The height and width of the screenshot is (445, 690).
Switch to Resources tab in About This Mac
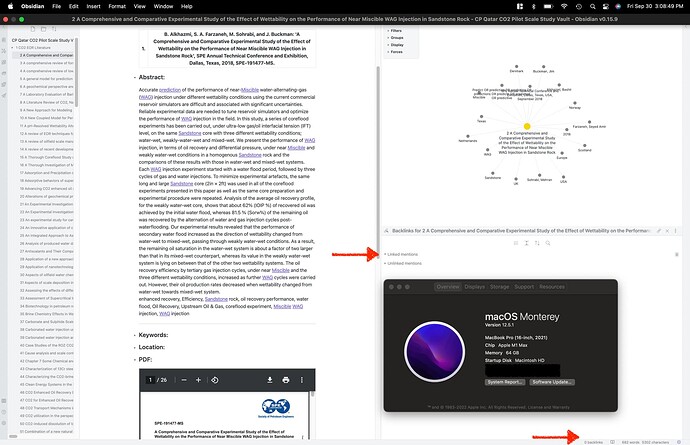tap(552, 287)
